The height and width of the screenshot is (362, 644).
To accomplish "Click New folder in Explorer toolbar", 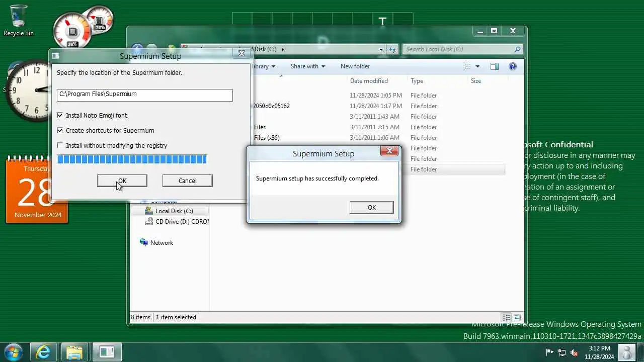I will pyautogui.click(x=355, y=66).
